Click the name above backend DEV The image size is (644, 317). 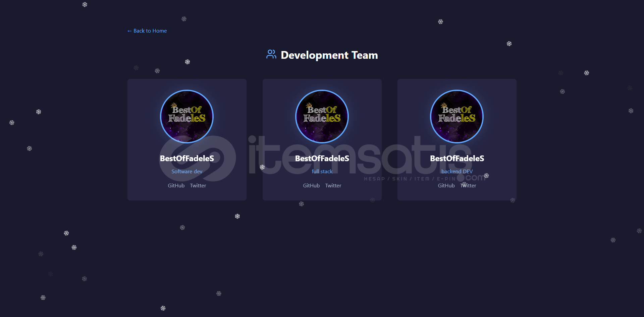pos(457,158)
